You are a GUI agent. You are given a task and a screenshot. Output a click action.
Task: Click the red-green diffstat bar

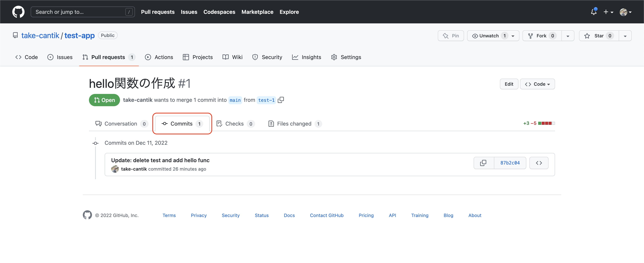[546, 123]
